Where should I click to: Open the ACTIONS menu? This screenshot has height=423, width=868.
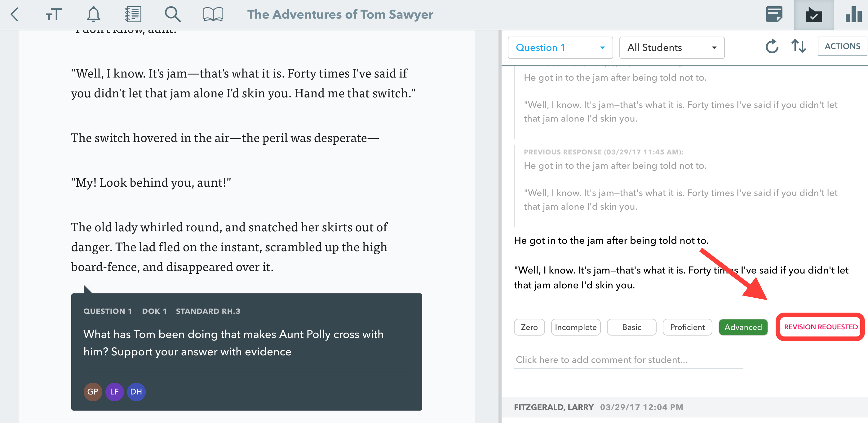(x=842, y=46)
